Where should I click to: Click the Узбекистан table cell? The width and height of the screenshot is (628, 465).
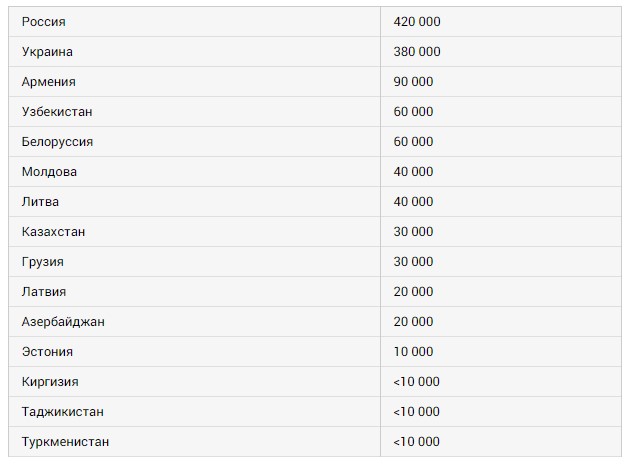tap(57, 111)
